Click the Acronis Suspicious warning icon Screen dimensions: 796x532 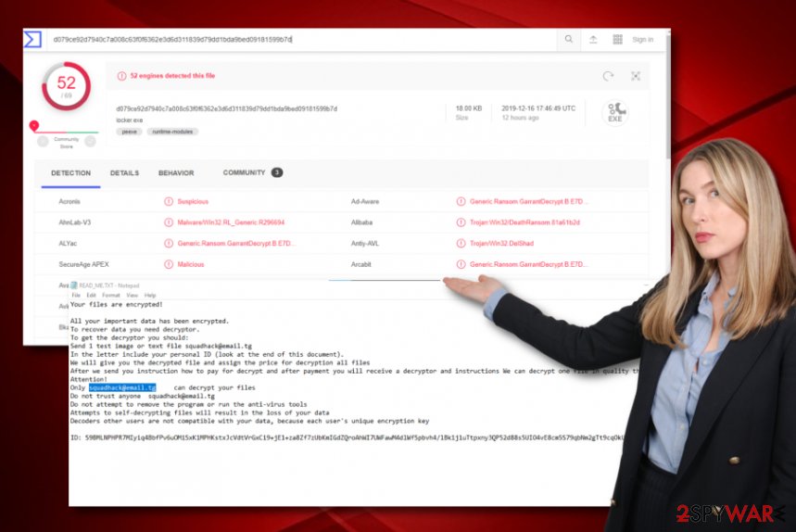pos(169,201)
